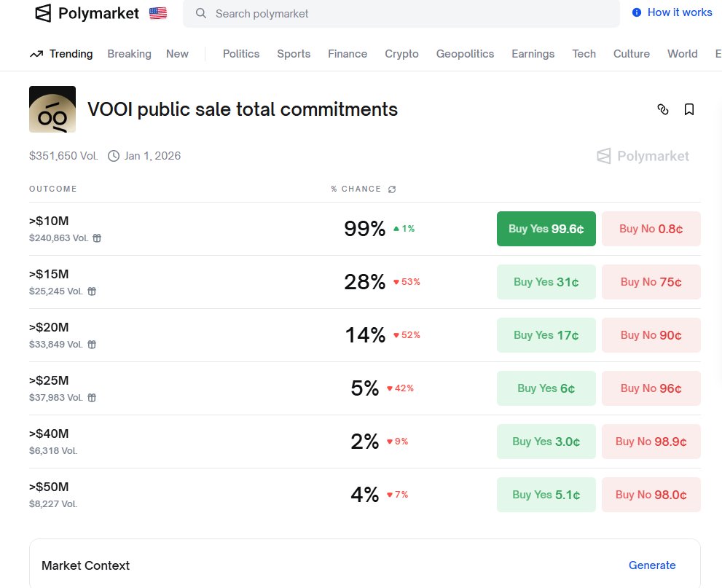This screenshot has height=588, width=722.
Task: Select the >$50M outcome label
Action: point(49,487)
